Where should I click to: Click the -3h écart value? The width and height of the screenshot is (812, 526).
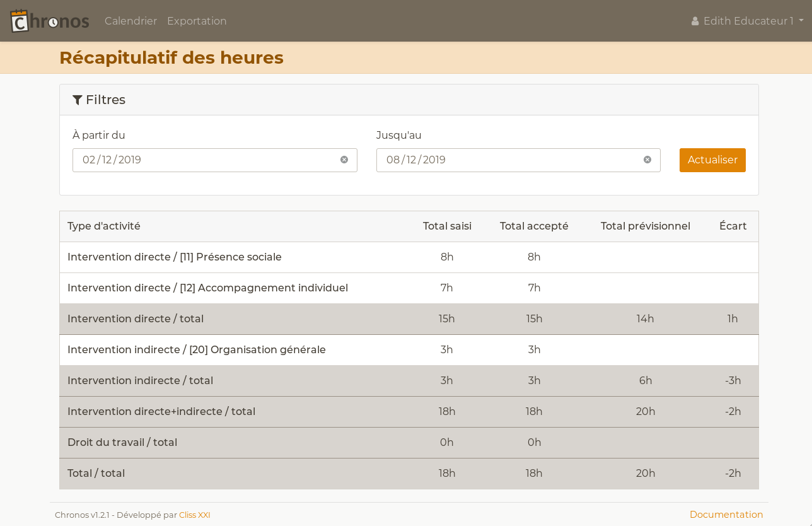point(733,380)
